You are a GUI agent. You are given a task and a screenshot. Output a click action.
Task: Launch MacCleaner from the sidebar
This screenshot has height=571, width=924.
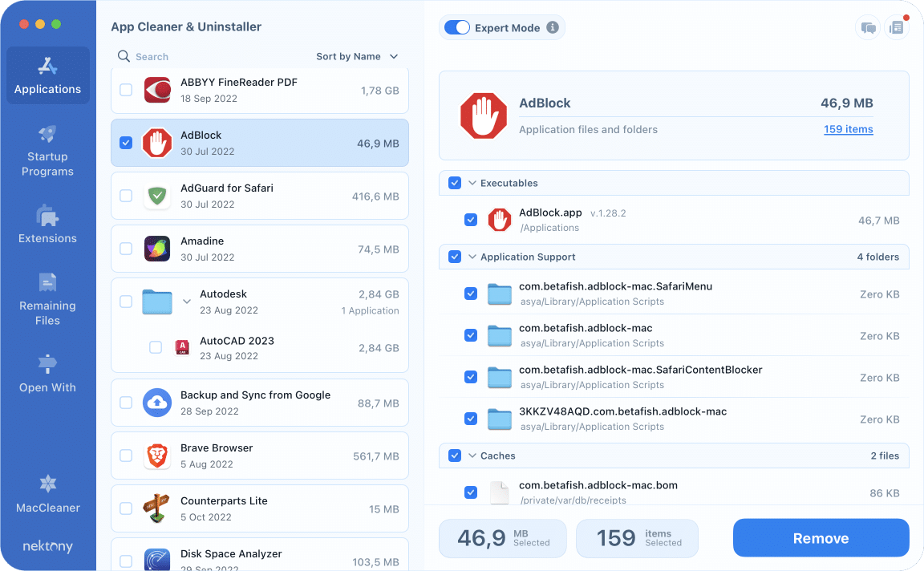pos(47,484)
